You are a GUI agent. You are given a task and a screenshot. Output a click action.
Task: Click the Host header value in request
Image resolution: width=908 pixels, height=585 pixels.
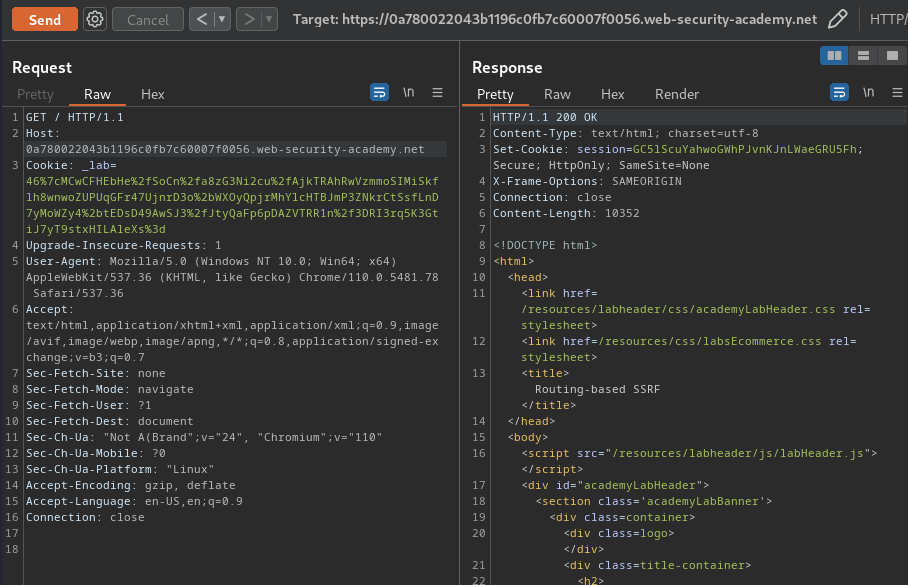pos(225,149)
